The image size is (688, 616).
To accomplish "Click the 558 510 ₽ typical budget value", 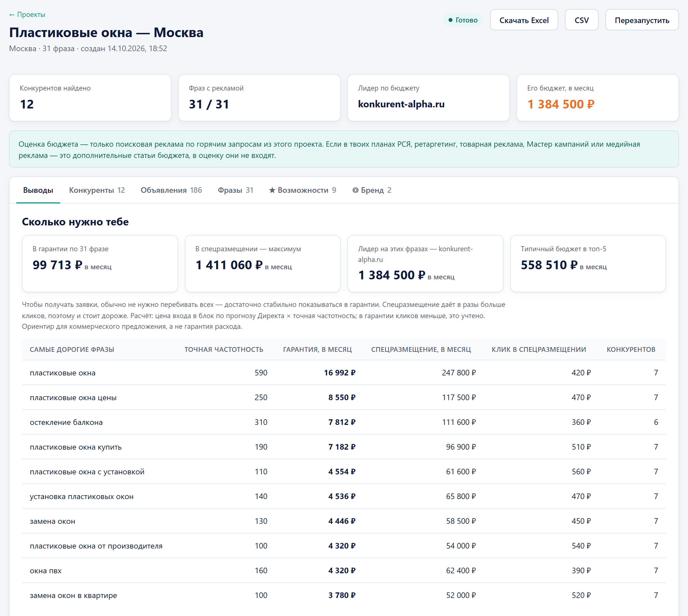I will click(x=549, y=265).
